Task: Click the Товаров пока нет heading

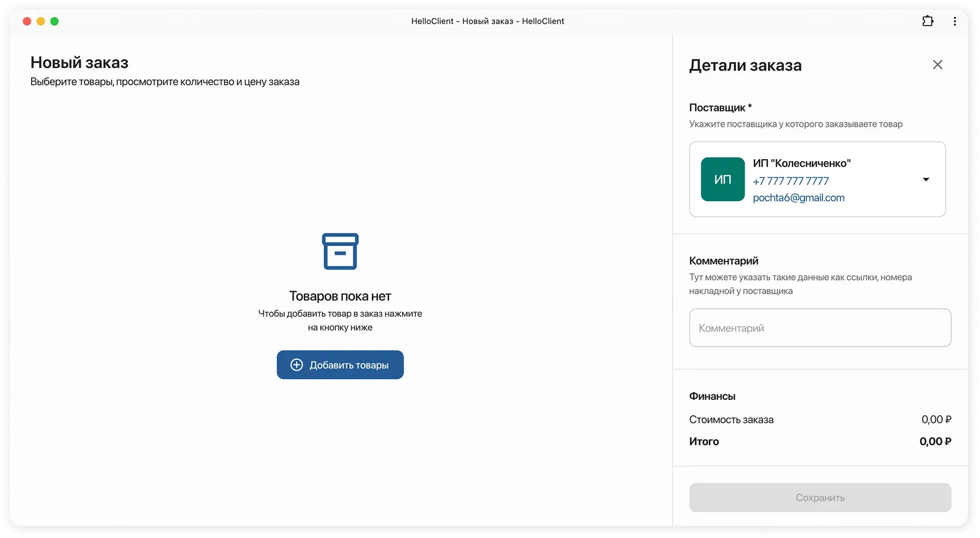Action: click(340, 296)
